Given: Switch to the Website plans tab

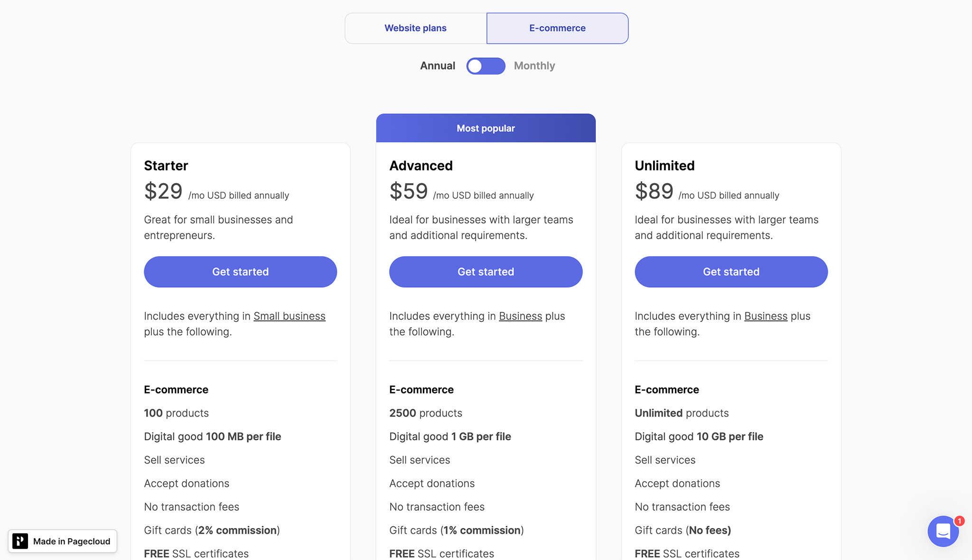Looking at the screenshot, I should coord(415,28).
